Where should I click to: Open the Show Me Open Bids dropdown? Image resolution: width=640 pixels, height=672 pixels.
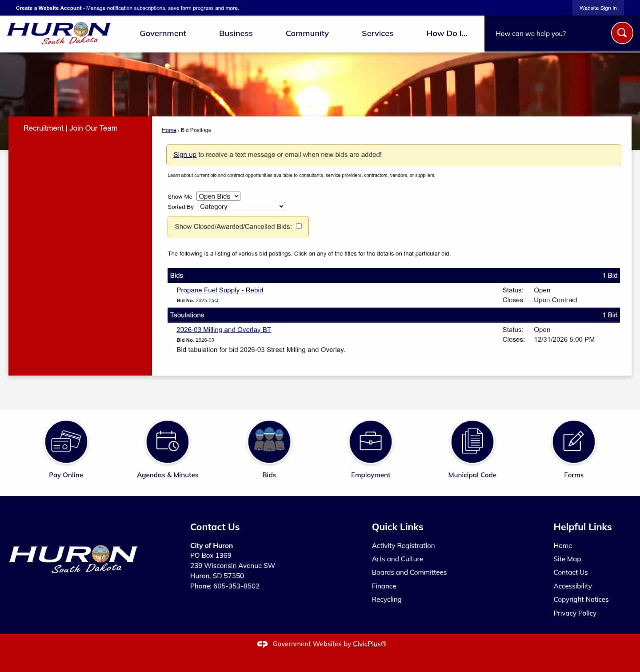pos(218,196)
